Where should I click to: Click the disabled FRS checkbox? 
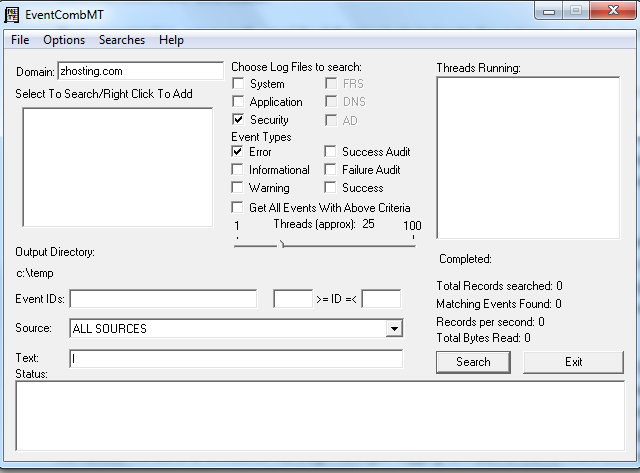tap(331, 84)
